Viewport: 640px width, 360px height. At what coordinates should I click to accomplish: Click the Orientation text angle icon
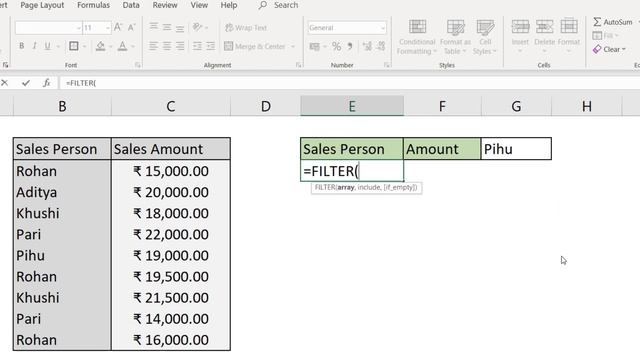(198, 27)
